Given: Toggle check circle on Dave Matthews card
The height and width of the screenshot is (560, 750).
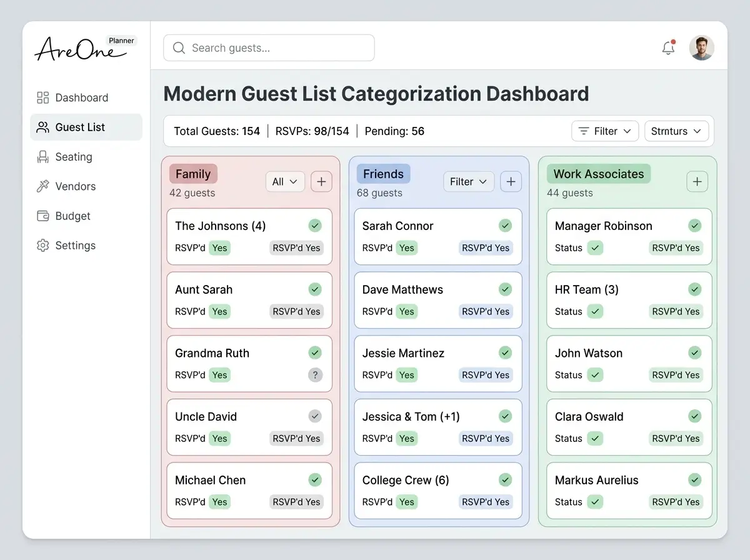Looking at the screenshot, I should click(505, 289).
